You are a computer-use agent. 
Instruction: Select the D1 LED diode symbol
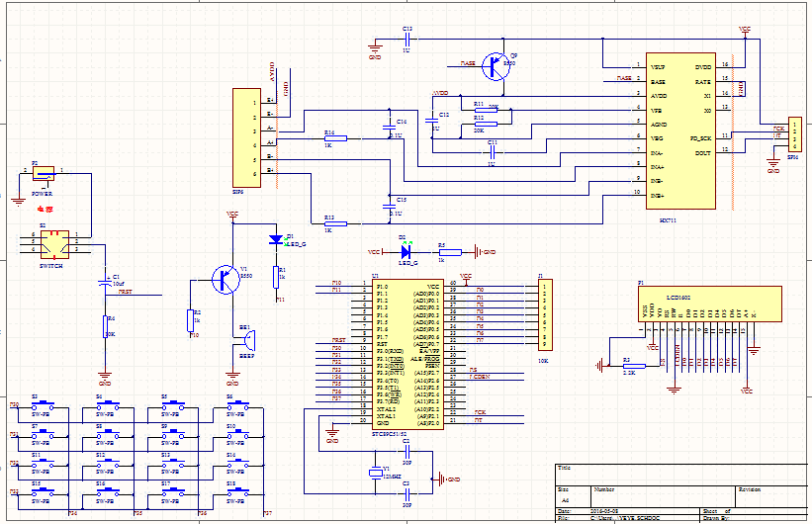click(x=277, y=239)
